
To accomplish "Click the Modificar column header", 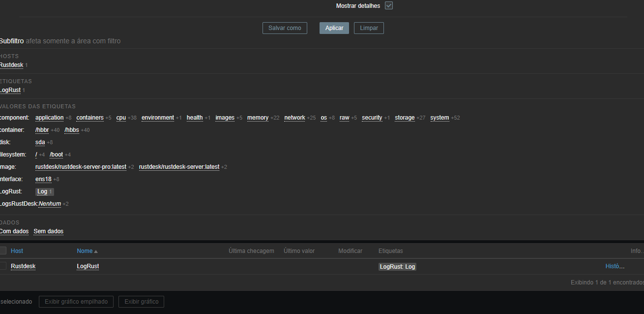I will (350, 251).
